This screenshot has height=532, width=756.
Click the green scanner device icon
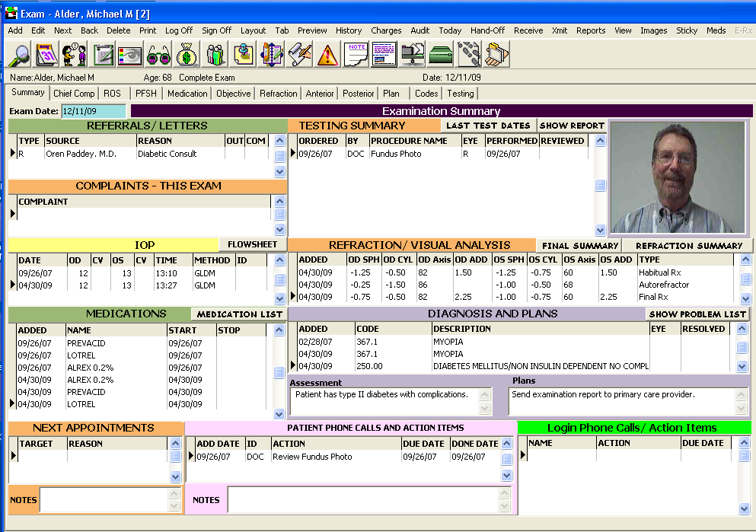point(440,55)
